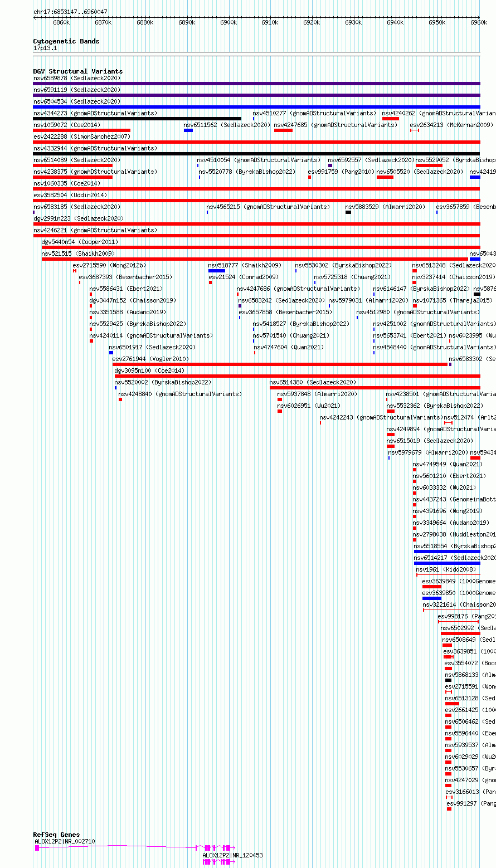Click nsv6501917 (Sedlazeck2020) label
This screenshot has width=496, height=868.
coord(153,347)
